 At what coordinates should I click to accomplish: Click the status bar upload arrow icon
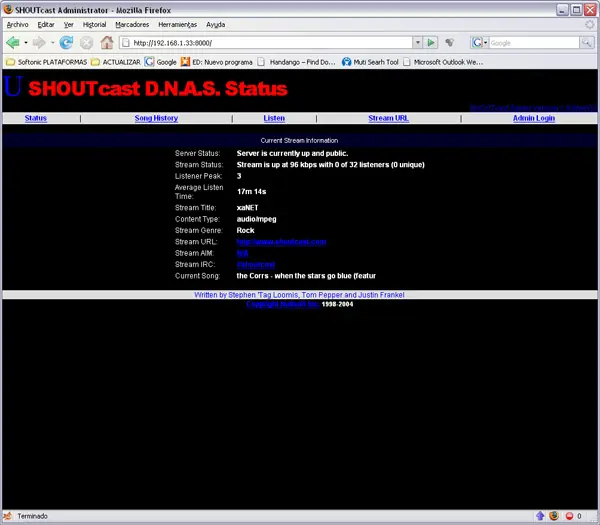coord(540,516)
